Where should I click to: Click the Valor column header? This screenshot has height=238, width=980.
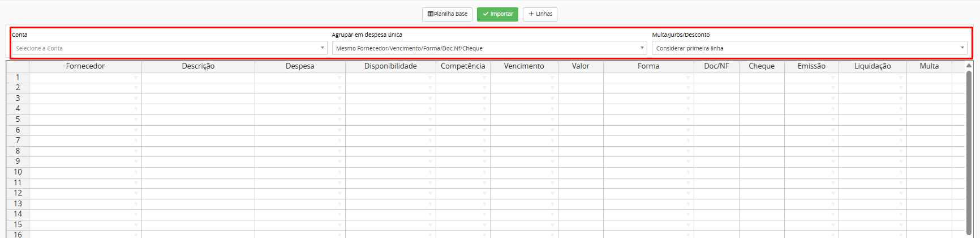(581, 66)
